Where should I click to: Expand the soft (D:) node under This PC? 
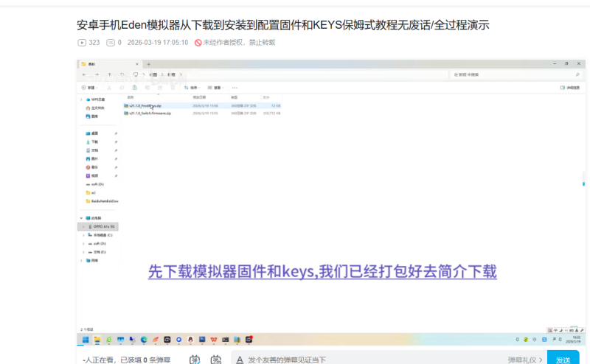[83, 244]
